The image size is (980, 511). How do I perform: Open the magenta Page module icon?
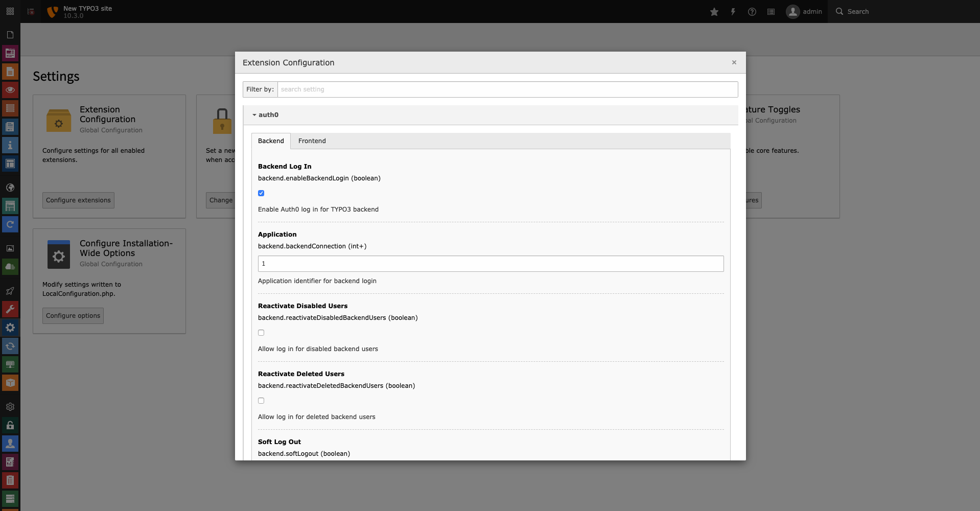[x=10, y=53]
